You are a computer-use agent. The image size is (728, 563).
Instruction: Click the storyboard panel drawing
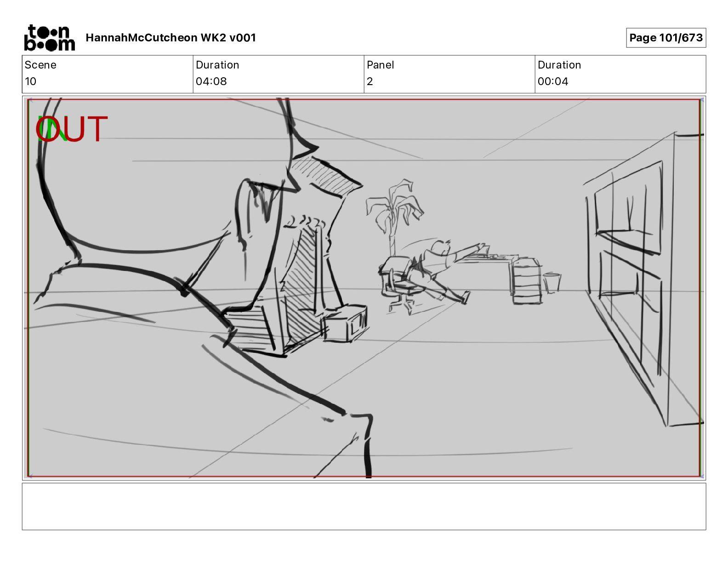point(364,288)
